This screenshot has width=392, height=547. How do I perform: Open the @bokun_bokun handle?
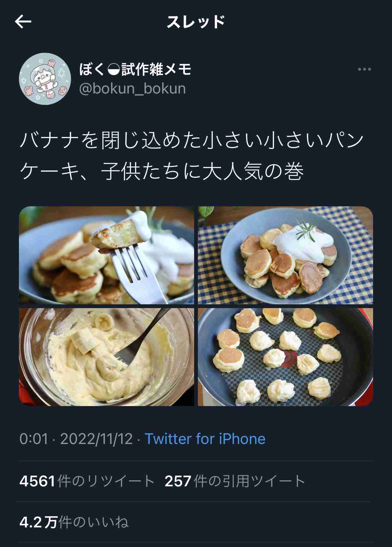pyautogui.click(x=132, y=89)
